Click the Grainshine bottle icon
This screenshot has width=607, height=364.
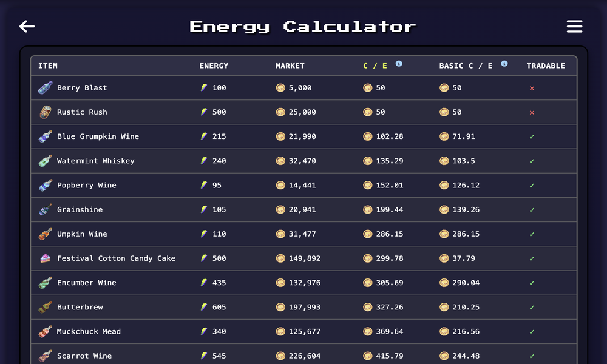[46, 210]
